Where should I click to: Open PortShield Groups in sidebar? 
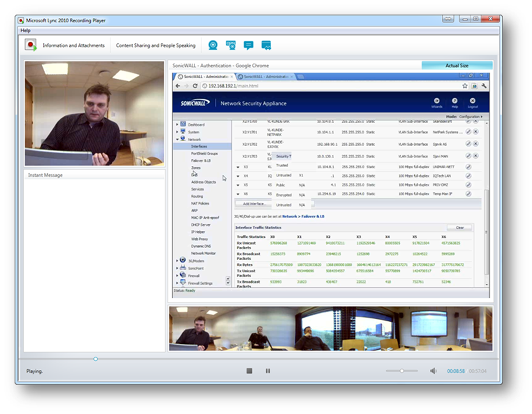[204, 153]
